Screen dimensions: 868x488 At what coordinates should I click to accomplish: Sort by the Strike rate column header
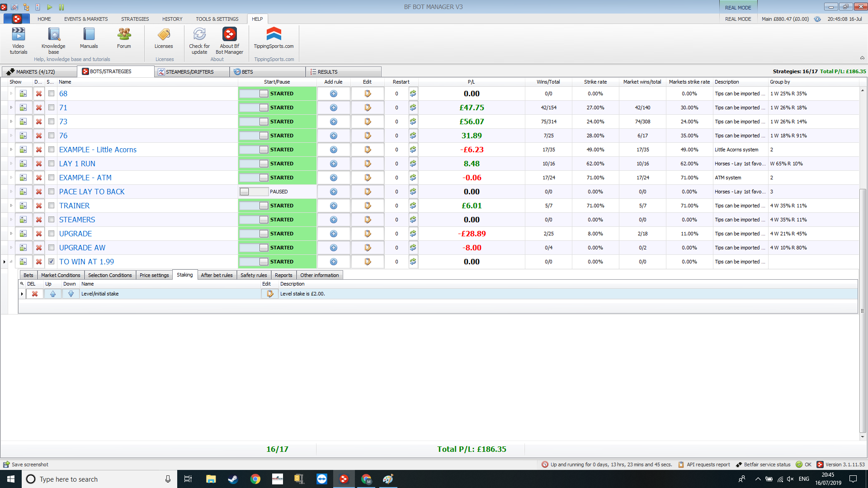point(595,82)
